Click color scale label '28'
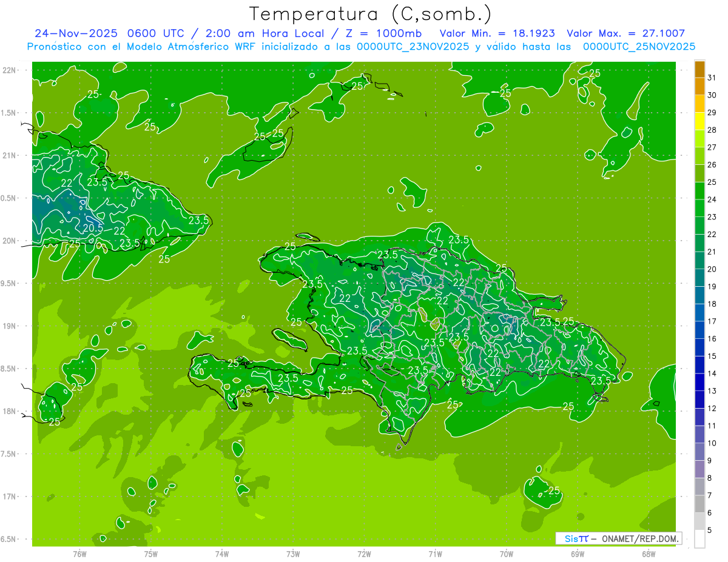This screenshot has width=728, height=562. pyautogui.click(x=712, y=130)
